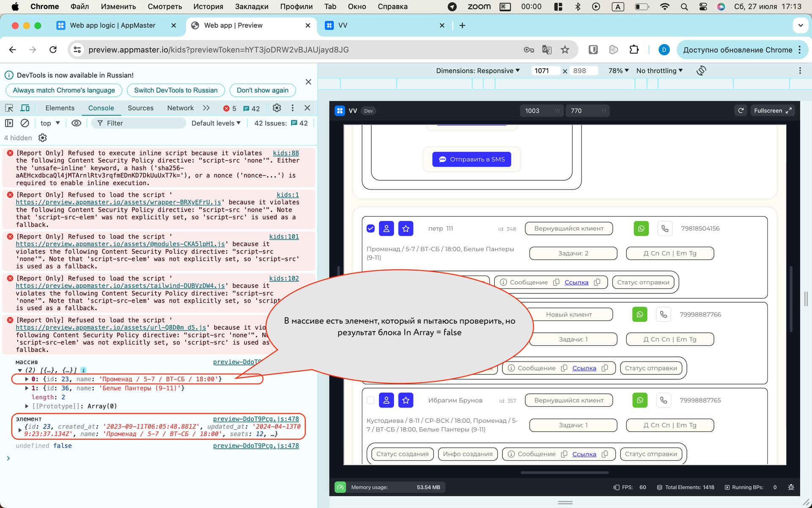Click the WhatsApp icon for 79818504156
The image size is (812, 508).
(x=641, y=229)
